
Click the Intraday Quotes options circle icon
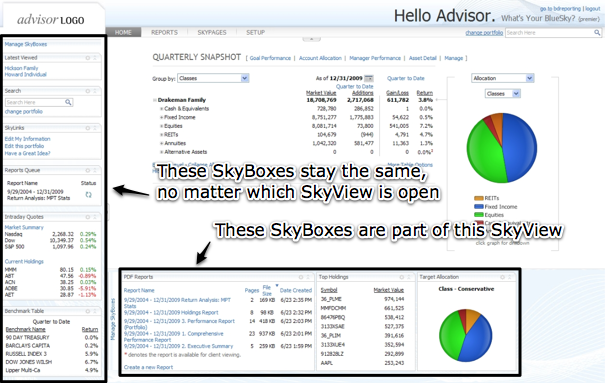[88, 217]
